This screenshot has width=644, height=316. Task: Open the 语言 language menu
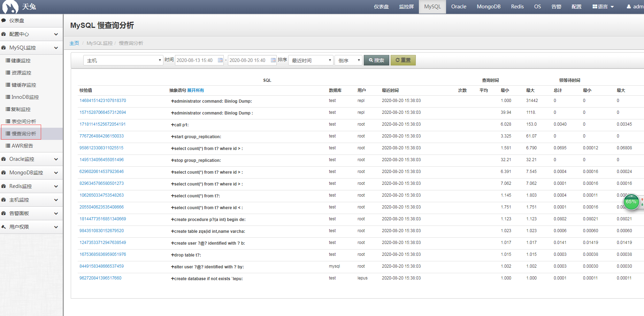point(603,7)
